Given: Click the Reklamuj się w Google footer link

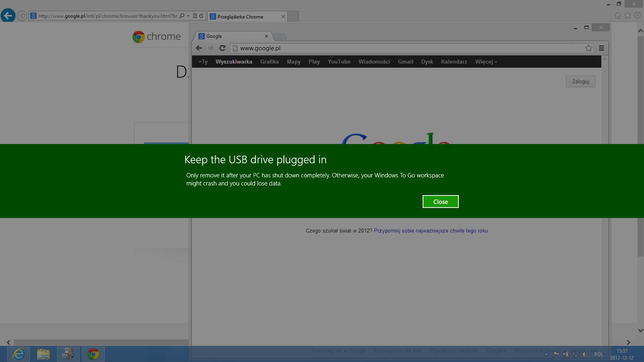Looking at the screenshot, I should [339, 350].
